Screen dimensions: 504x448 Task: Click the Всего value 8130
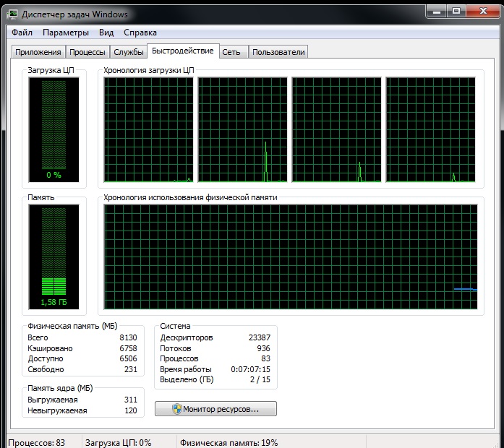point(128,337)
